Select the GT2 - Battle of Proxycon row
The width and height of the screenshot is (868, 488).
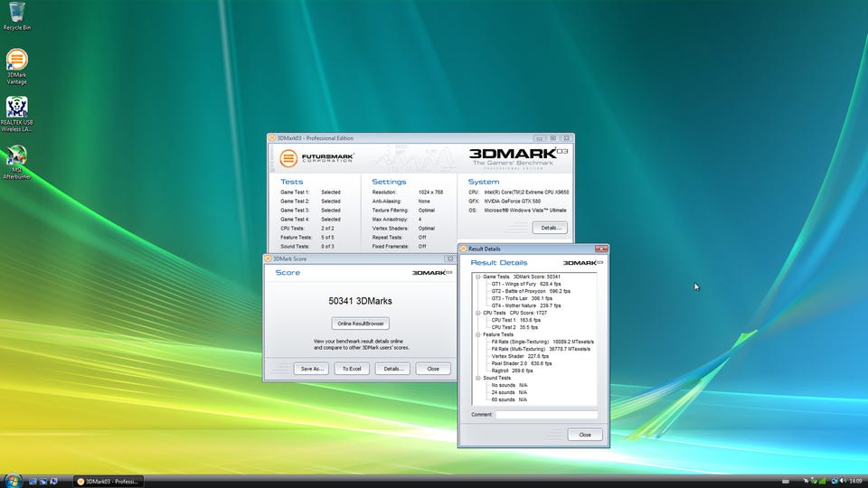(531, 291)
